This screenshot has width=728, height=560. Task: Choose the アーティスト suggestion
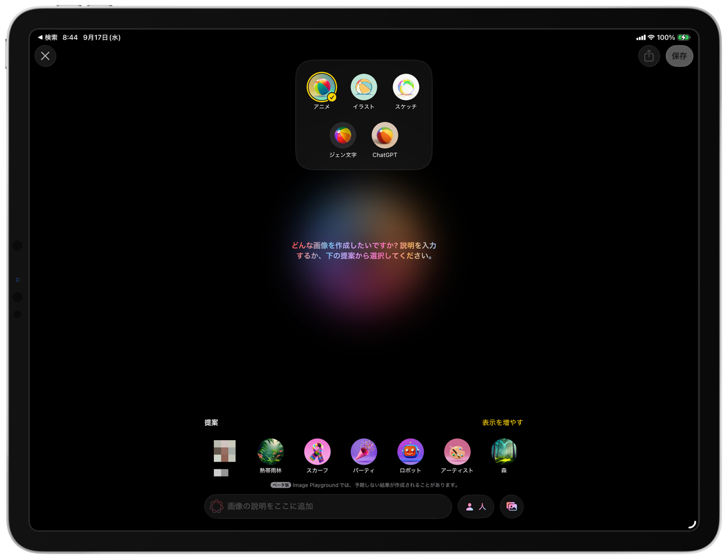point(457,451)
